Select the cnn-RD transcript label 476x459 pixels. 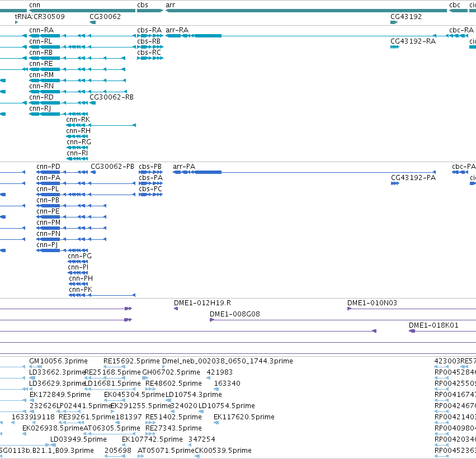click(41, 97)
